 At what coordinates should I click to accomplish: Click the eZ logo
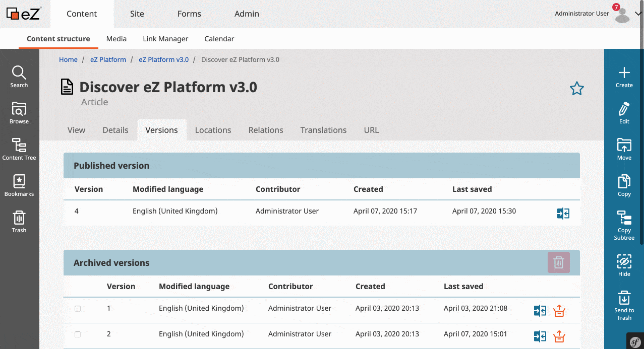[x=23, y=14]
